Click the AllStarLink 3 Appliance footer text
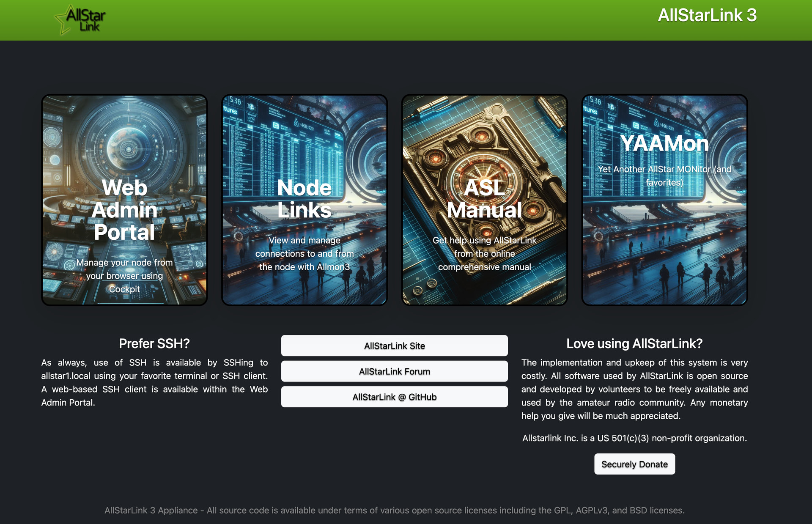Viewport: 812px width, 524px height. click(x=395, y=510)
